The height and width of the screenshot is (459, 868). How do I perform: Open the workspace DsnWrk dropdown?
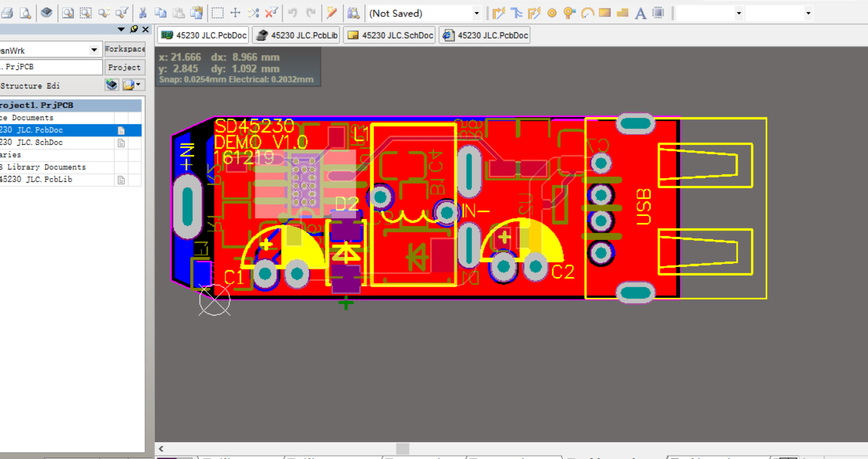(94, 50)
